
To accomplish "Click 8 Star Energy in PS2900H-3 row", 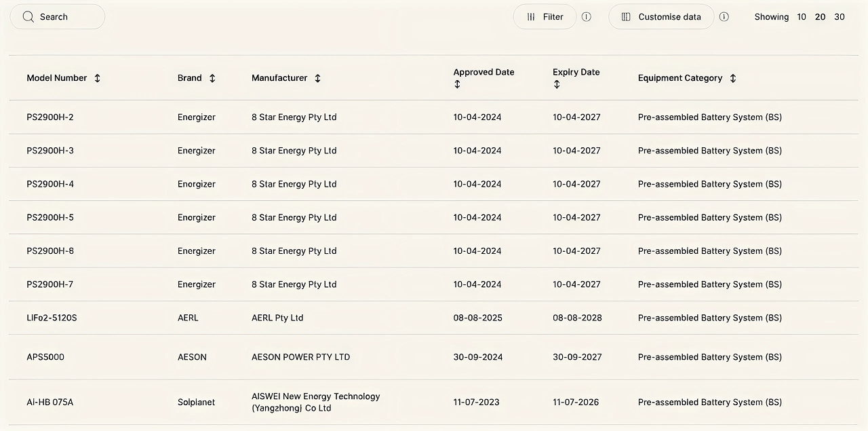I will point(294,151).
